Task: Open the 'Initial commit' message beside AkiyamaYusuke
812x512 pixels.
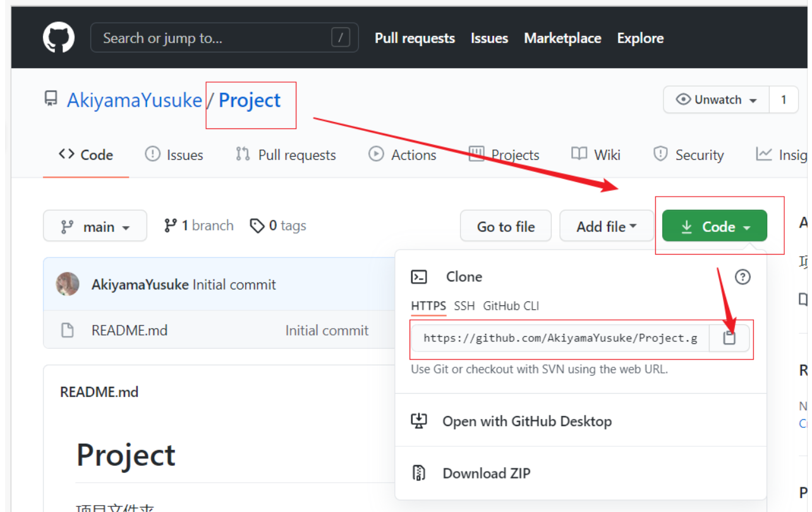Action: [234, 284]
